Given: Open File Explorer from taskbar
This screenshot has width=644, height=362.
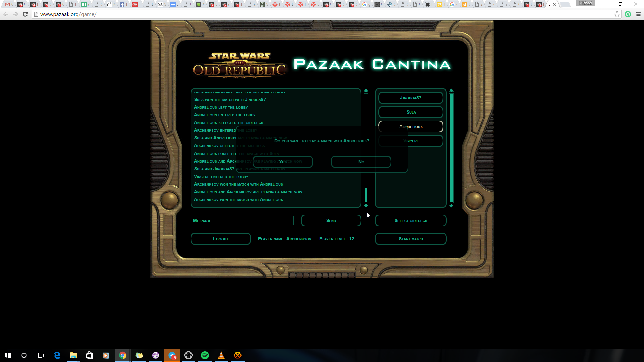Looking at the screenshot, I should 73,355.
